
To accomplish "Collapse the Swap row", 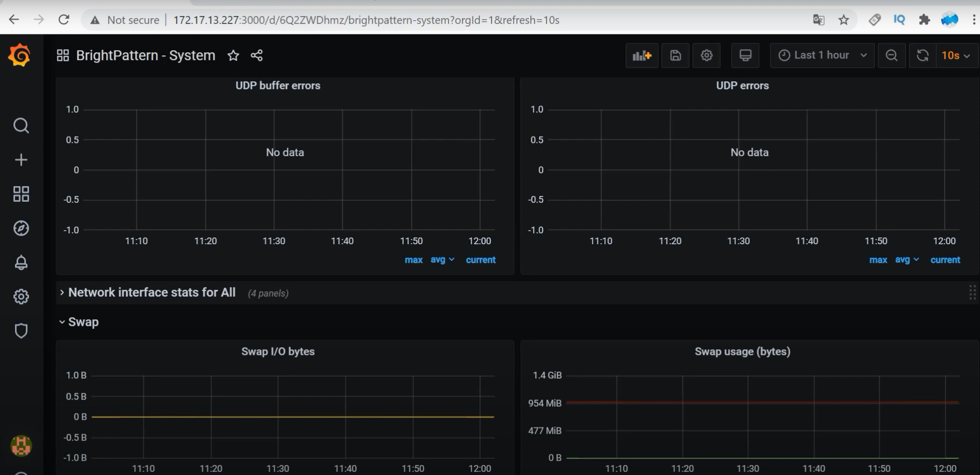I will click(x=79, y=322).
